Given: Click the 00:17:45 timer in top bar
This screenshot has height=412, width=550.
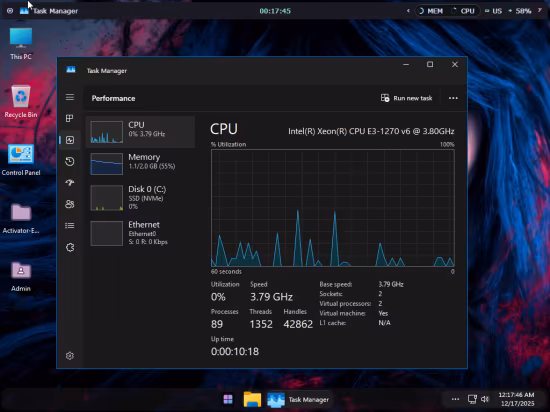Looking at the screenshot, I should 275,11.
